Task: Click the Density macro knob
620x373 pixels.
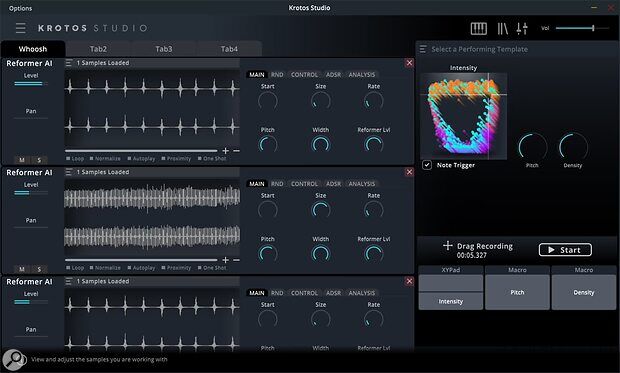Action: (x=573, y=147)
